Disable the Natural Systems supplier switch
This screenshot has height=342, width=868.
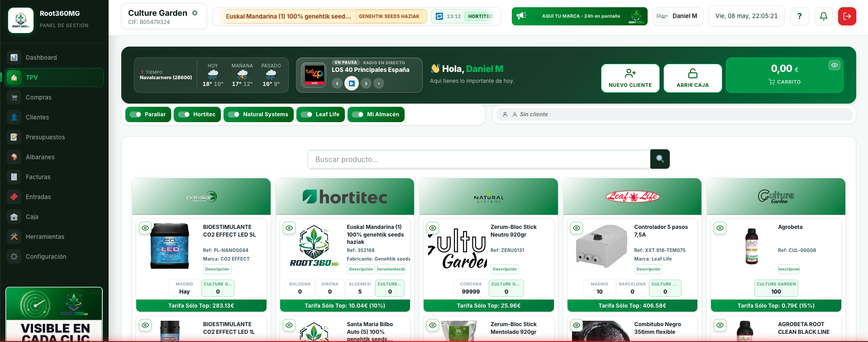[x=234, y=114]
